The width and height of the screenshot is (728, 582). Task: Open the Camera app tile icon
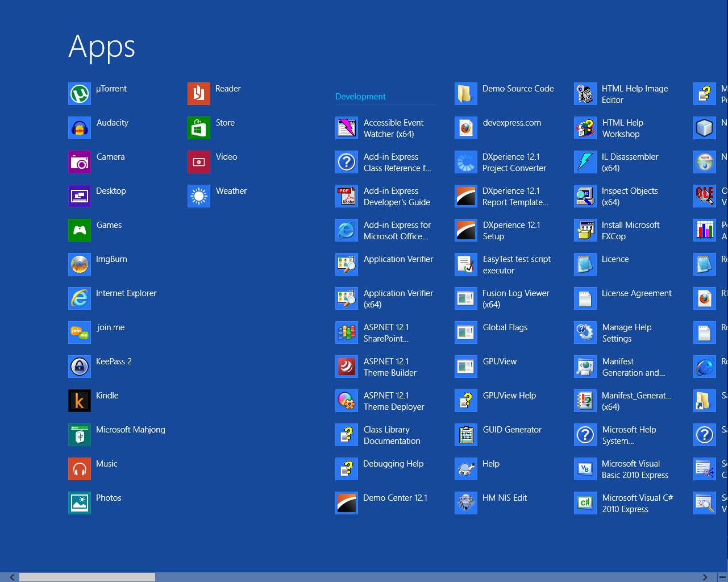tap(80, 162)
